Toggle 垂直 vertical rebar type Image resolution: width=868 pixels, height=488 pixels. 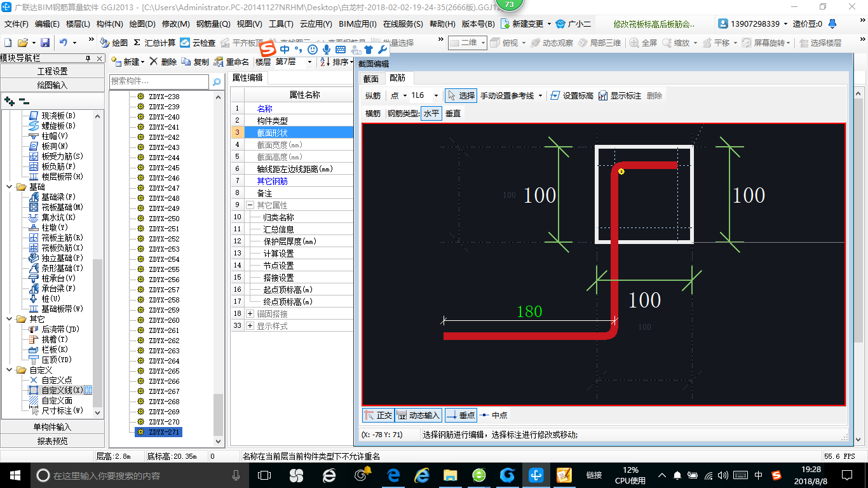click(x=453, y=113)
